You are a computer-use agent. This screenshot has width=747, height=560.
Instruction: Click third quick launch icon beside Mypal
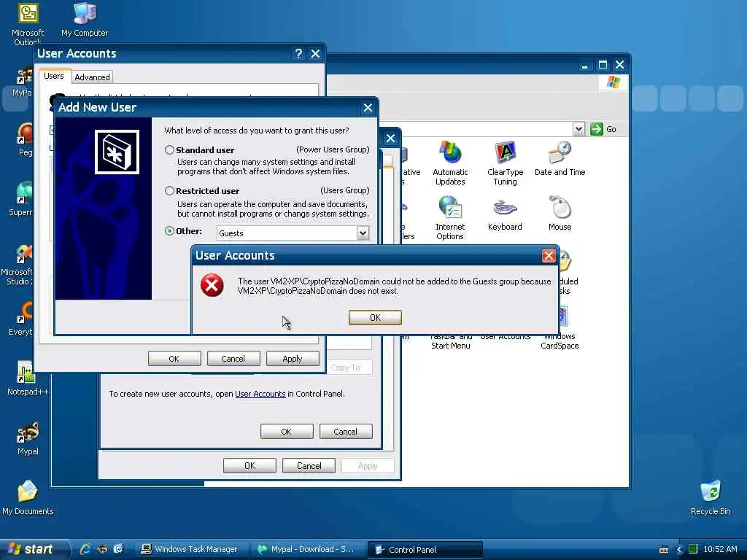[x=118, y=549]
